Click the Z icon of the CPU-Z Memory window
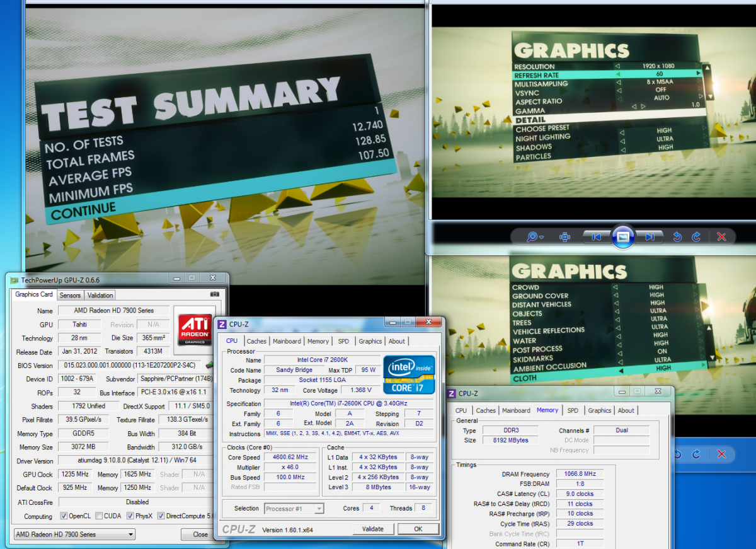The height and width of the screenshot is (549, 756). pyautogui.click(x=452, y=393)
